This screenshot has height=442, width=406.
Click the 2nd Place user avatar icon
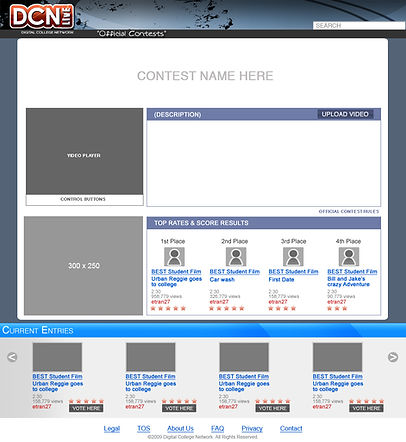click(236, 256)
